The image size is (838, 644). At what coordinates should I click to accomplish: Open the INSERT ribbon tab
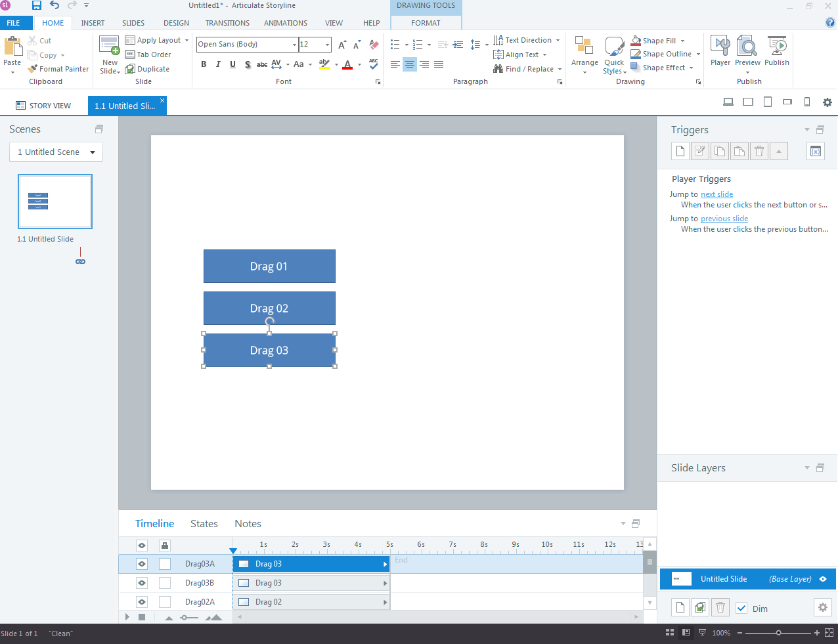click(x=93, y=23)
